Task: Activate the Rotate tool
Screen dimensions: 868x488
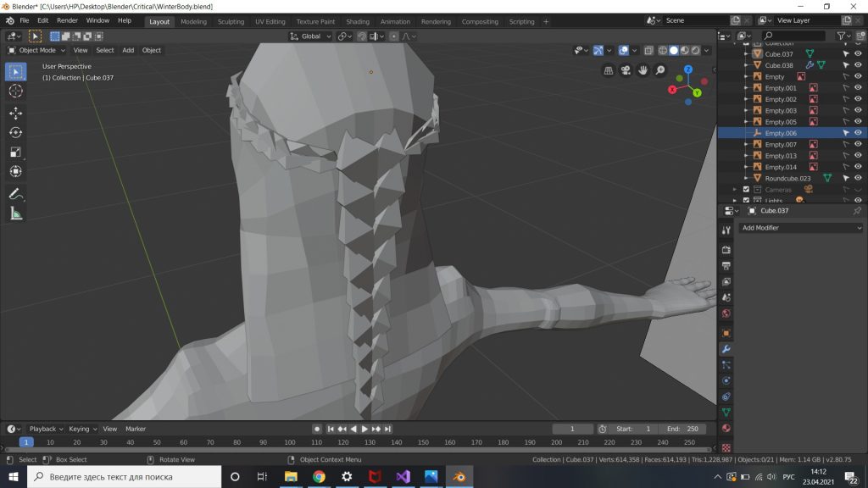Action: (x=15, y=132)
